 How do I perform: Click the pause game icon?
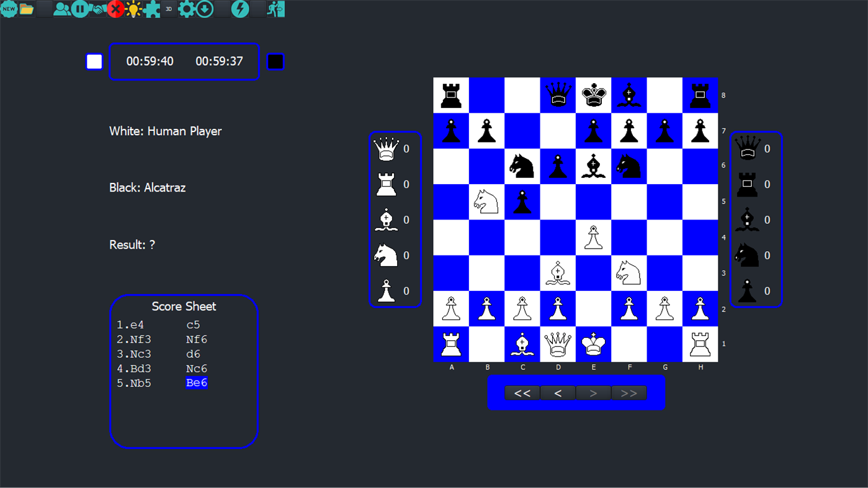80,9
